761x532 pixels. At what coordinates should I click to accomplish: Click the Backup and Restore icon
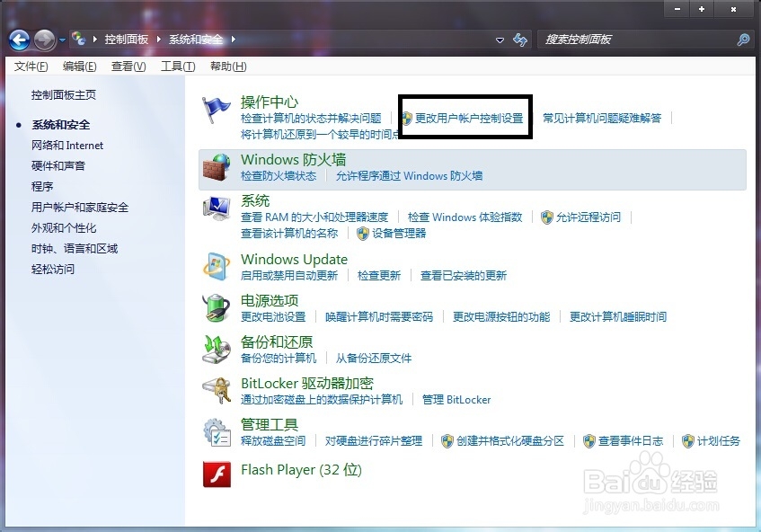pyautogui.click(x=217, y=349)
